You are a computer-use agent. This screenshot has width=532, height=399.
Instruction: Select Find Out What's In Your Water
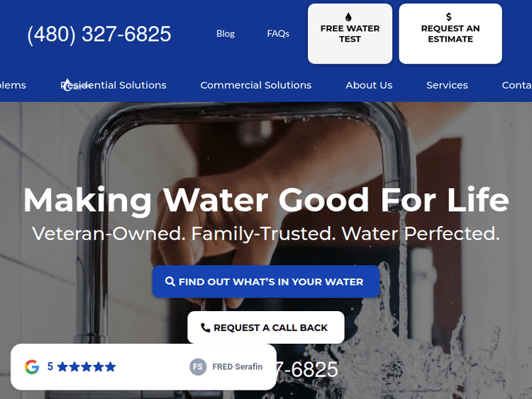266,281
